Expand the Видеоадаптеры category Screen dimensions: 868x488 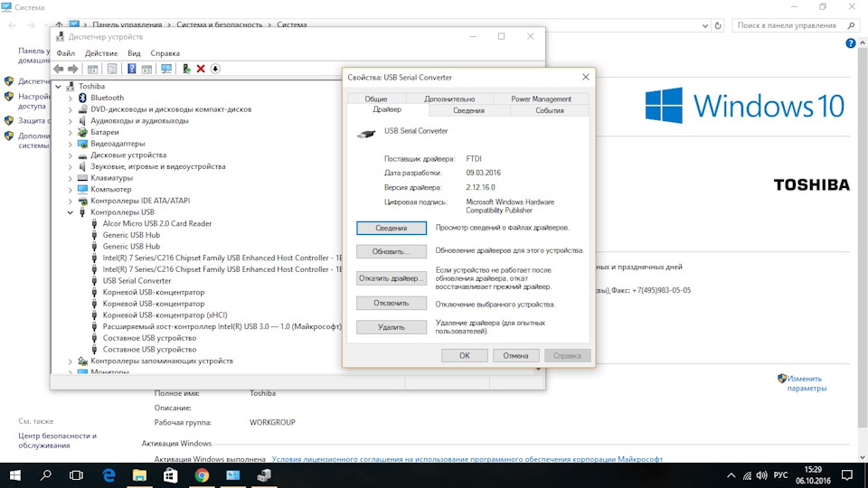coord(71,144)
